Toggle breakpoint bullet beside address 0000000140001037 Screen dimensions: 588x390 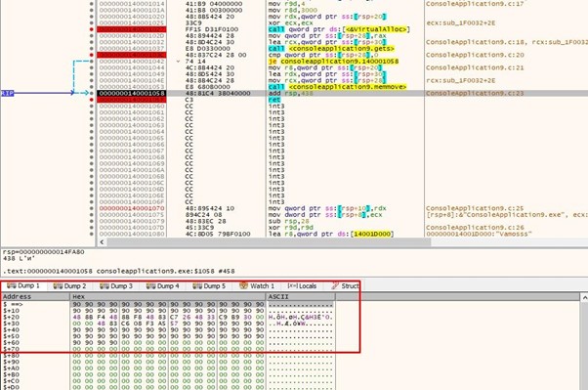92,49
